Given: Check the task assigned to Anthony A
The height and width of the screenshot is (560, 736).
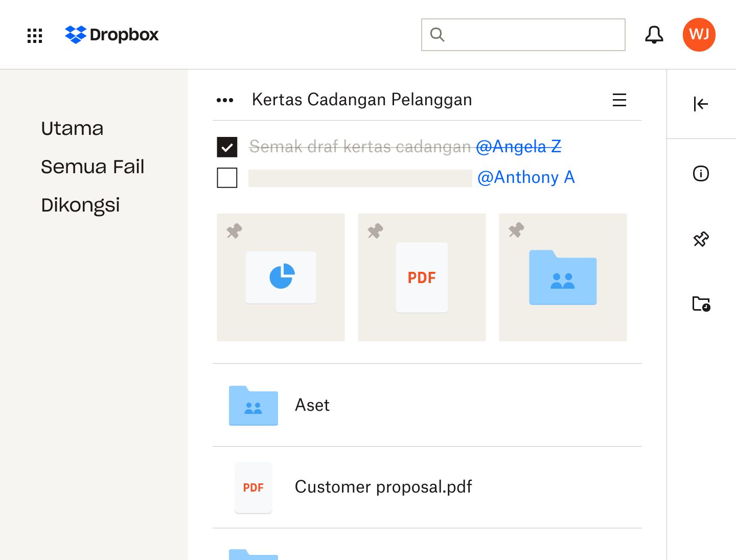Looking at the screenshot, I should coord(227,178).
